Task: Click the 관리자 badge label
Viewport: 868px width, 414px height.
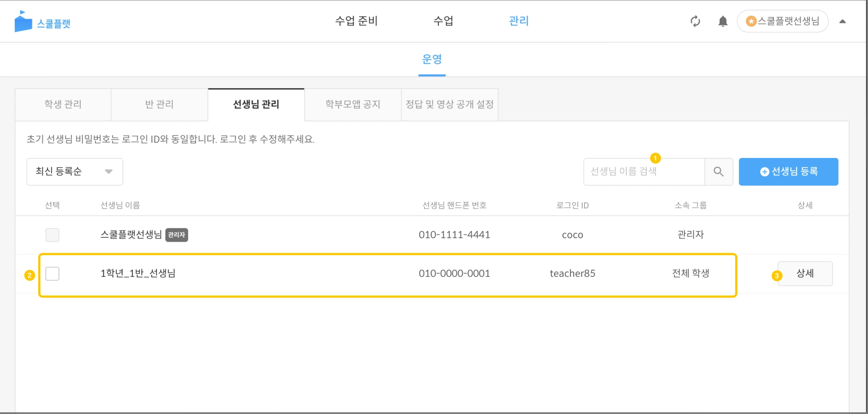Action: (x=177, y=235)
